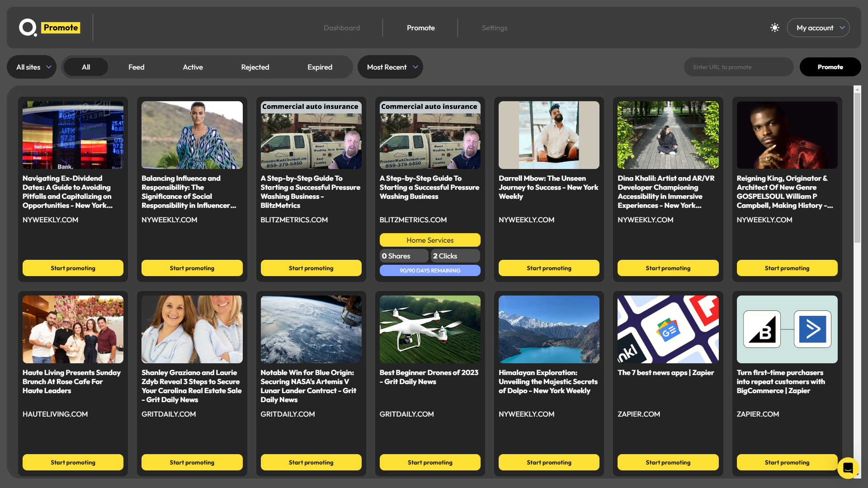The image size is (868, 488).
Task: Click the Home Services category tag
Action: [x=429, y=240]
